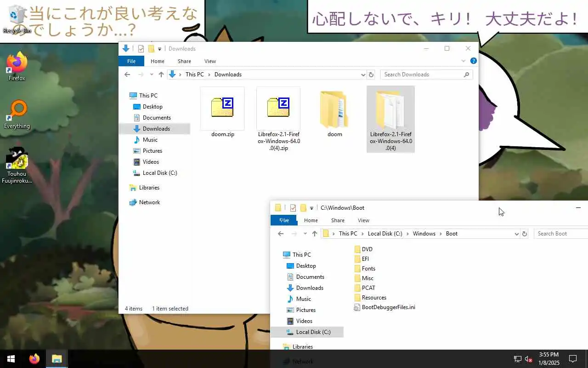This screenshot has height=368, width=588.
Task: Open the Home tab in Boot window
Action: 311,220
